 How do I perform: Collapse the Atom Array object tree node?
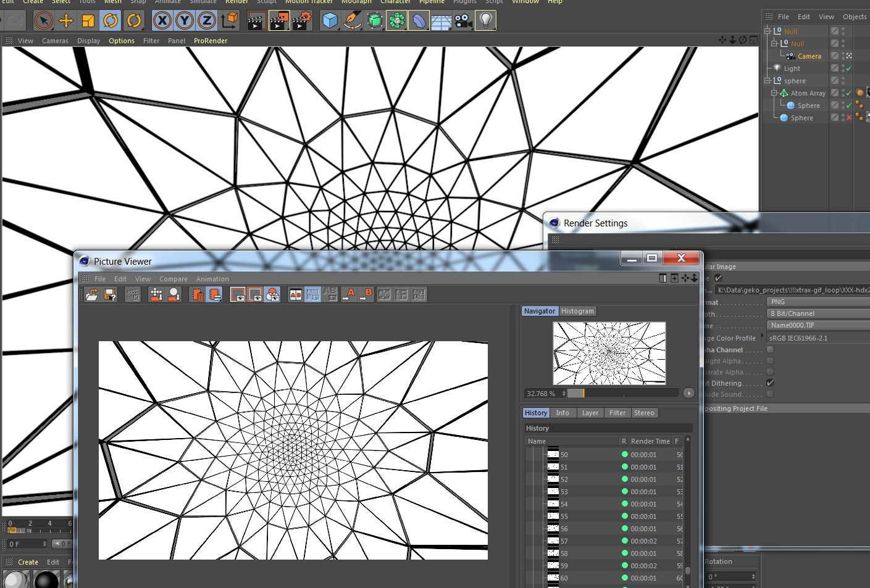click(x=774, y=93)
